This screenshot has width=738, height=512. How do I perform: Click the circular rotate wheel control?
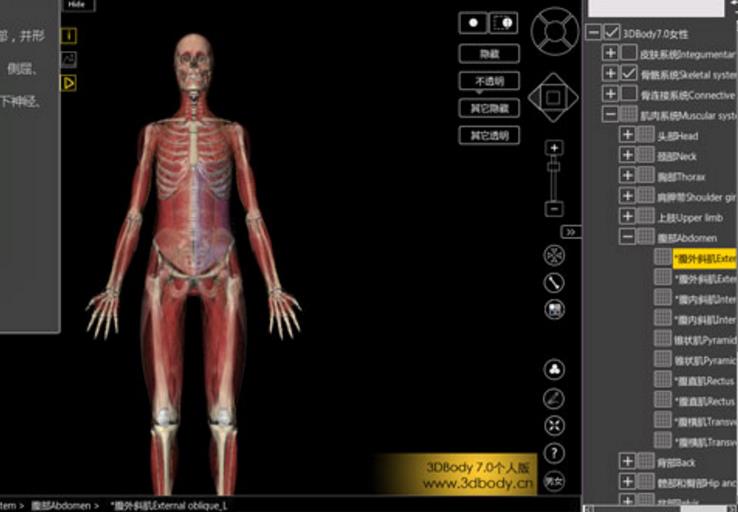click(555, 32)
